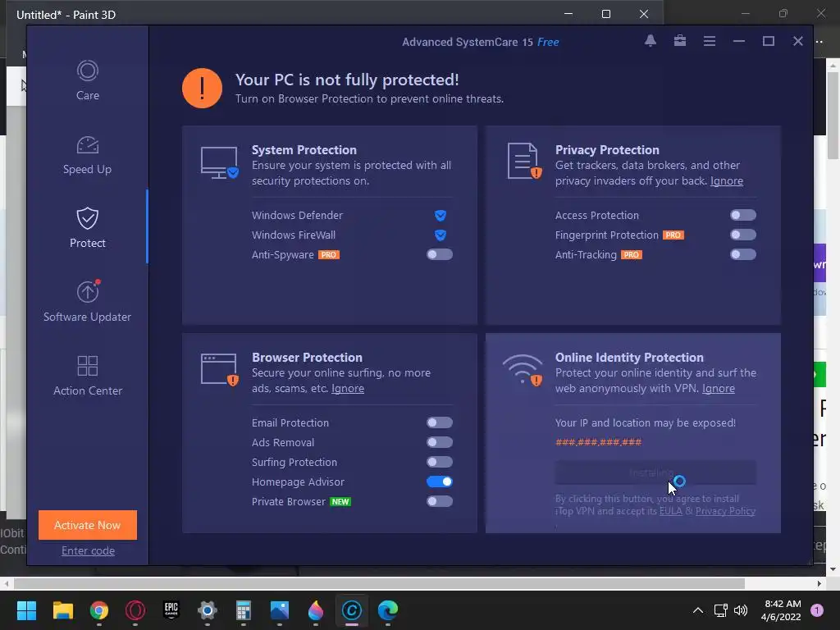Open Photos app from taskbar
This screenshot has height=630, width=840.
(x=280, y=610)
